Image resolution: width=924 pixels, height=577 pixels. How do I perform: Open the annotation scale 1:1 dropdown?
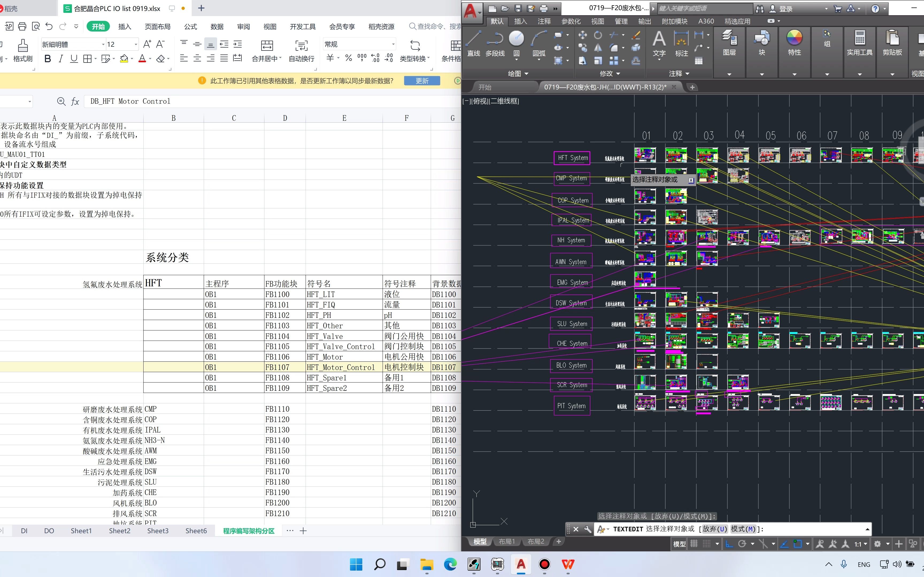point(861,544)
